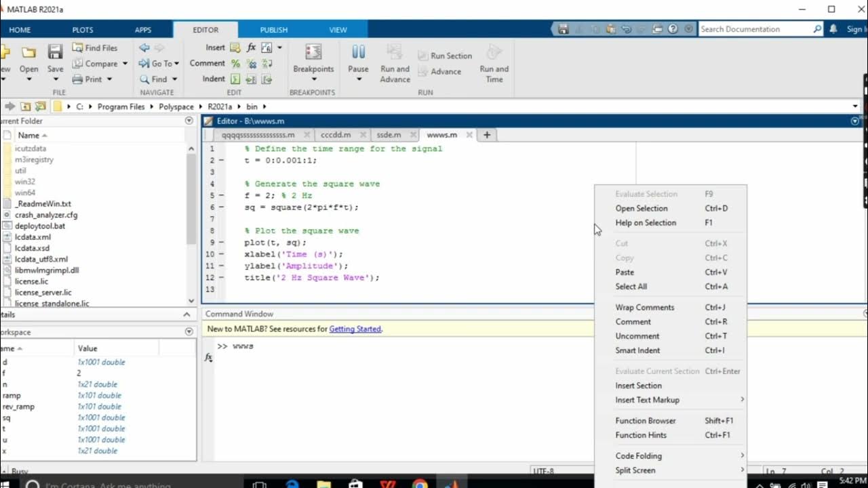Click the Uncomment icon
The height and width of the screenshot is (488, 868).
(252, 64)
